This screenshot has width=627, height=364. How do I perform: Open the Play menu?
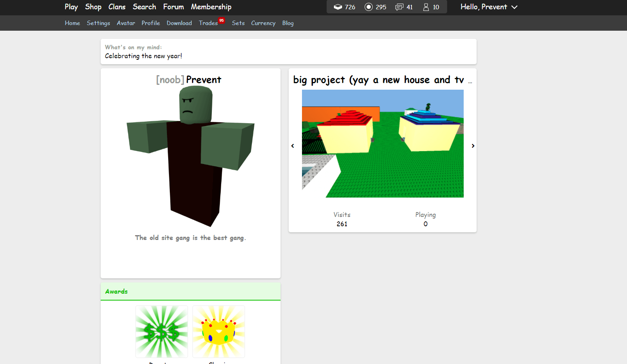71,7
